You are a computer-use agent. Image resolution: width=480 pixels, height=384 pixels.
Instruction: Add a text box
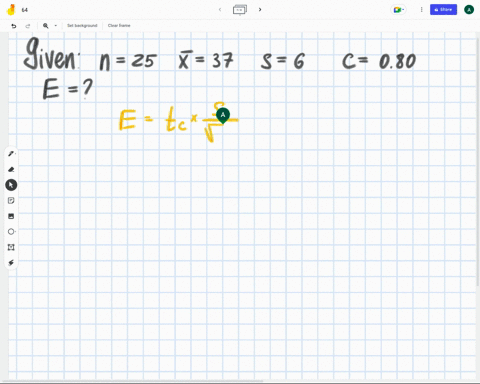click(11, 247)
